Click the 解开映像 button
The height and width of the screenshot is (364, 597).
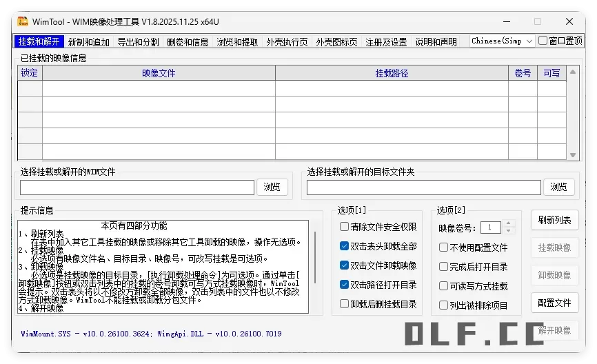(555, 330)
